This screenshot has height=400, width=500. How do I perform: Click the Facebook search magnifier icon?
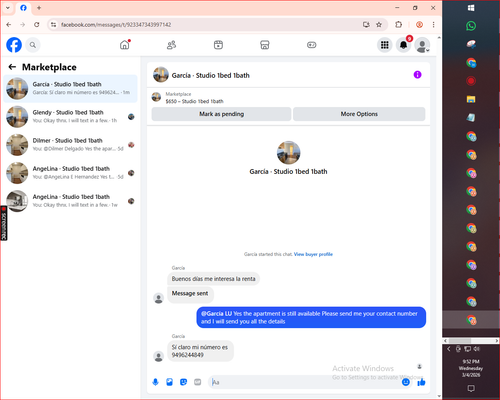point(33,45)
